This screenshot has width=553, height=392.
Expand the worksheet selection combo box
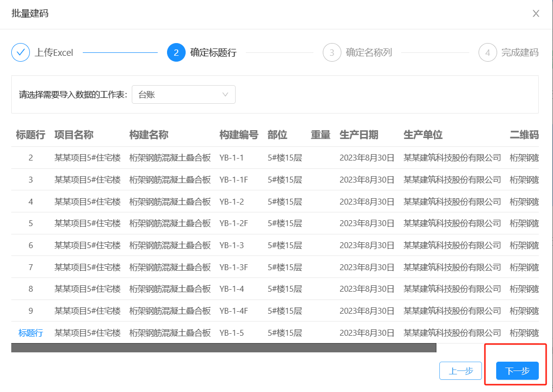[x=184, y=94]
